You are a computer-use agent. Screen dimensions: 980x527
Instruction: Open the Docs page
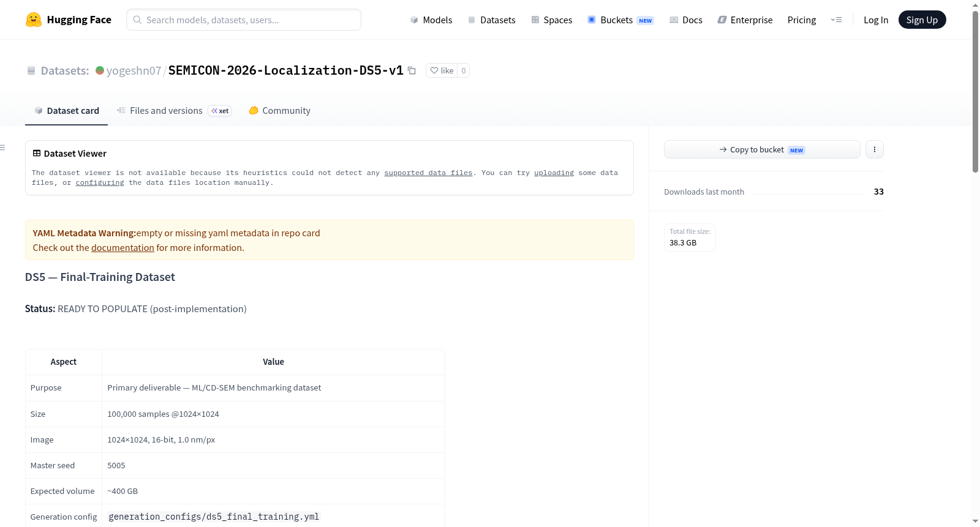coord(686,20)
